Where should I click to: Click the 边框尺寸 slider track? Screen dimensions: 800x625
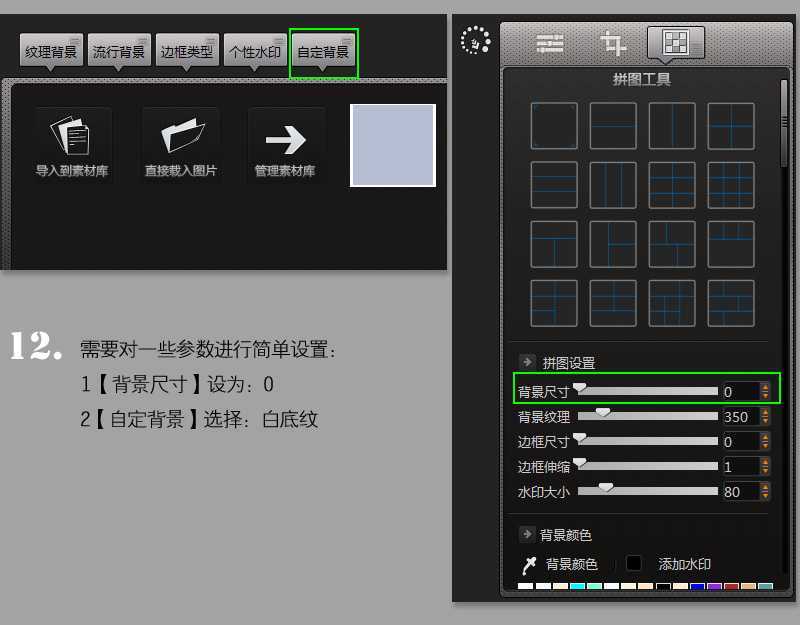[648, 441]
